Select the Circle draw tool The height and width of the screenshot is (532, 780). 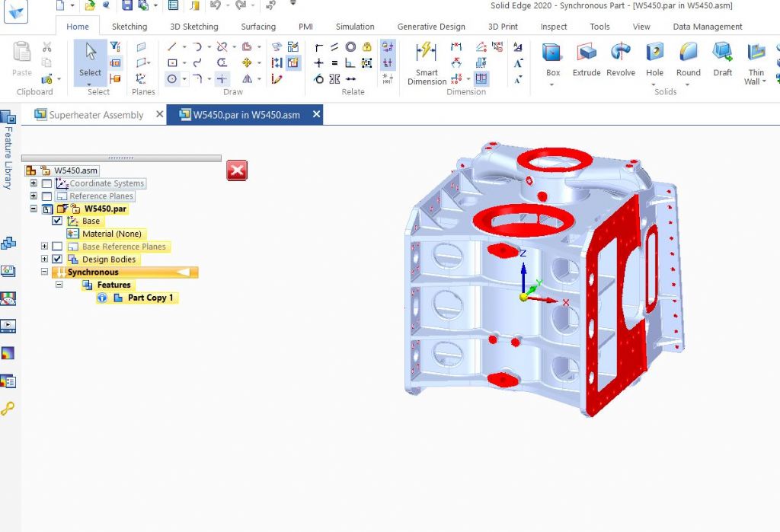pos(172,78)
